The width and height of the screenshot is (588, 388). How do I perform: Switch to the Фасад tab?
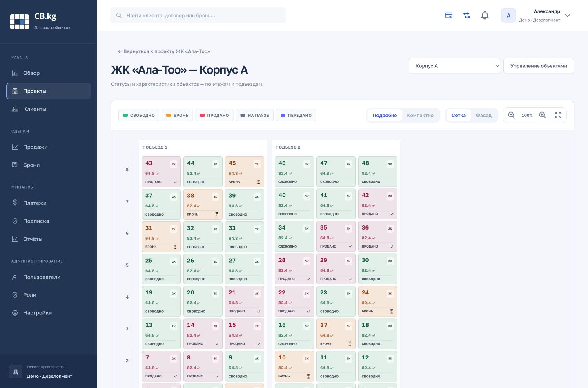click(483, 115)
